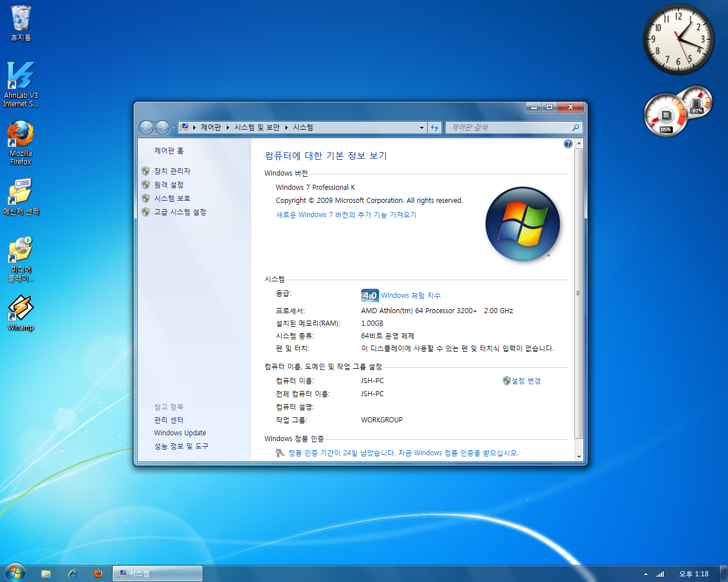Screen dimensions: 728x582
Task: Expand the arrow after 시스템 및 보안 breadcrumb
Action: pyautogui.click(x=287, y=127)
